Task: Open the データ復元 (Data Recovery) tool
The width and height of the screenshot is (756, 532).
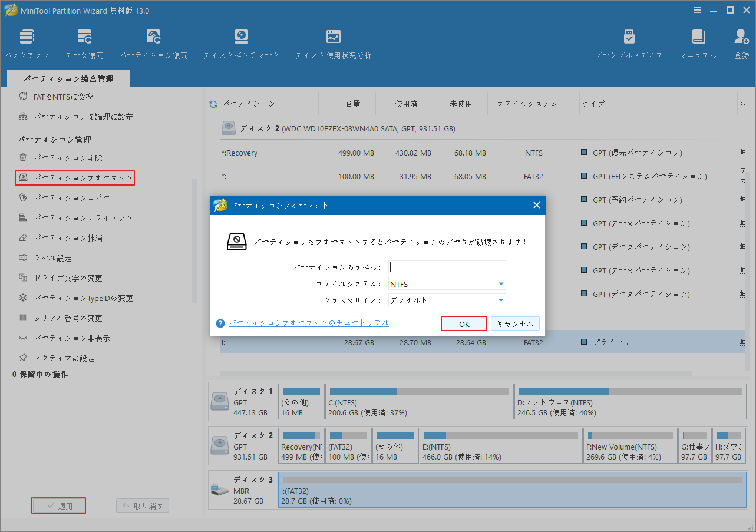Action: pos(84,42)
